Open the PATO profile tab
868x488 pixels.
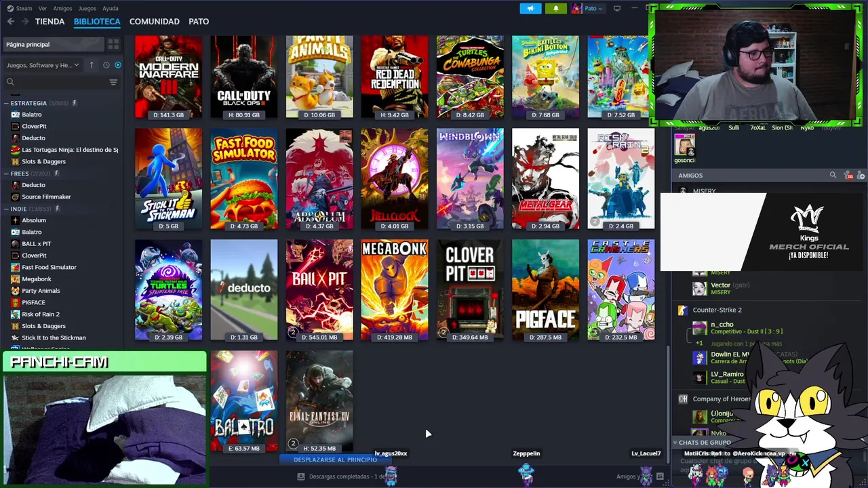coord(199,22)
